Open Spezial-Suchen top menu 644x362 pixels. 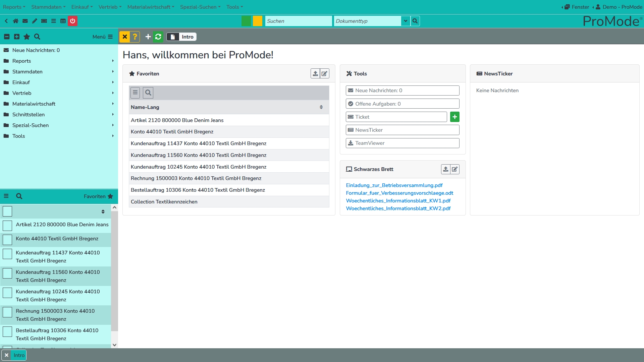pyautogui.click(x=200, y=7)
